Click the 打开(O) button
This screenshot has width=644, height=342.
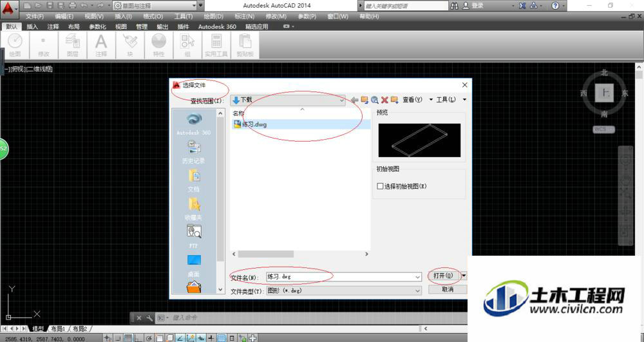click(443, 276)
